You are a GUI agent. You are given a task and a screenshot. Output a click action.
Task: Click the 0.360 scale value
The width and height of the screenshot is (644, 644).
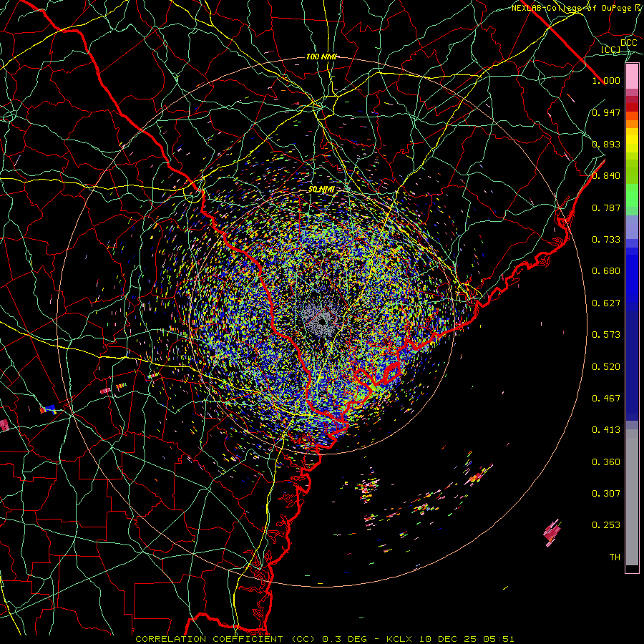point(606,462)
